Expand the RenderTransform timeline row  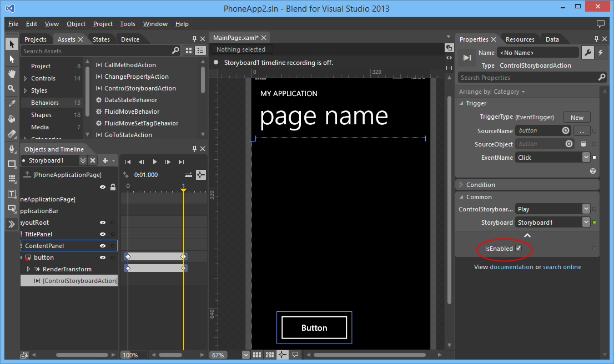[x=28, y=269]
